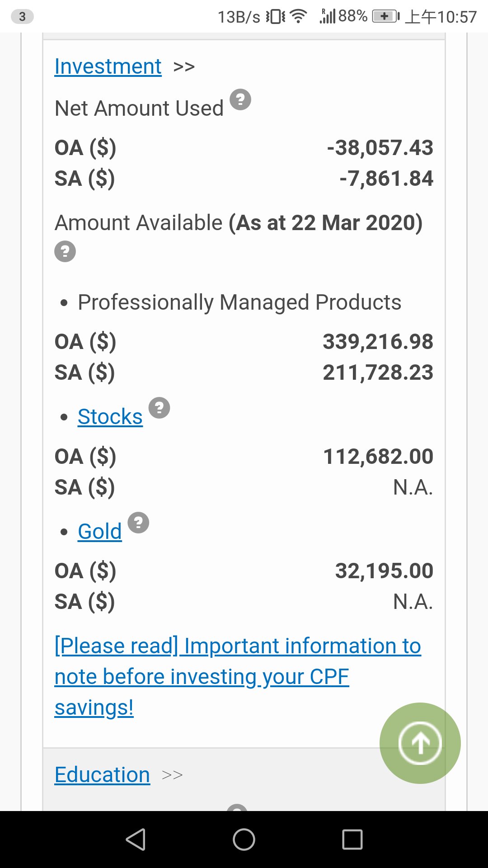Viewport: 488px width, 868px height.
Task: Open the Investment section link
Action: pos(108,66)
